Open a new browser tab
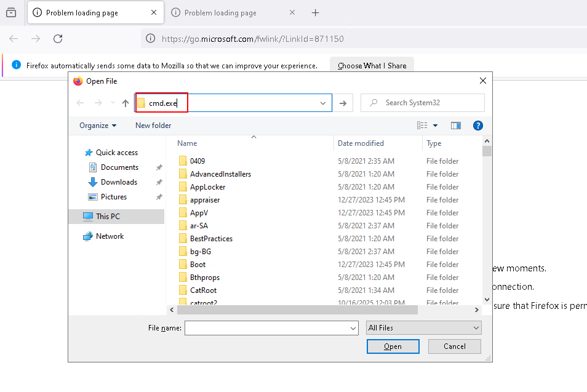Screen dimensions: 587x392 315,13
